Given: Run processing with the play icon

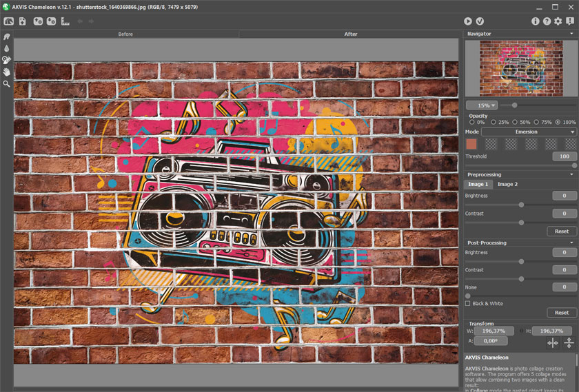Looking at the screenshot, I should coord(468,21).
